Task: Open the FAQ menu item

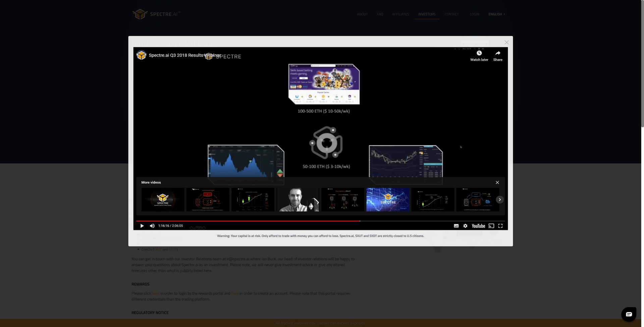Action: coord(380,14)
